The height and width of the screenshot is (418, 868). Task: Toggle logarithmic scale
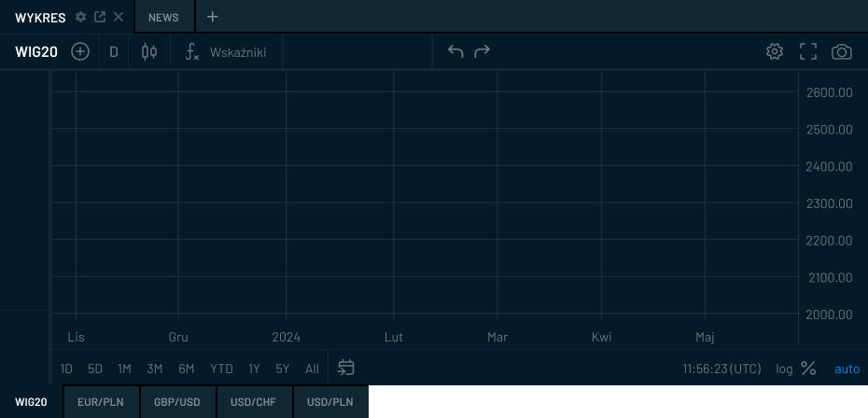(x=784, y=369)
